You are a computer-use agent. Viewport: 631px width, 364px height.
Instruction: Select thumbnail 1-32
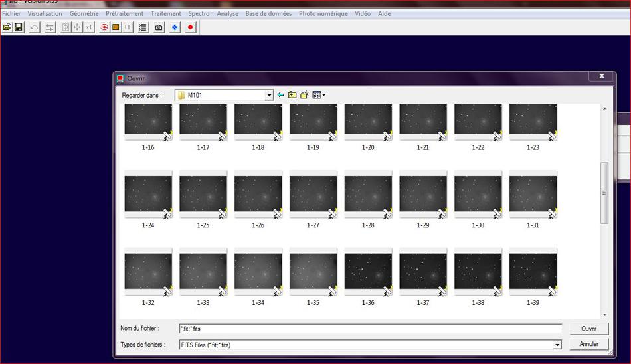click(x=148, y=272)
